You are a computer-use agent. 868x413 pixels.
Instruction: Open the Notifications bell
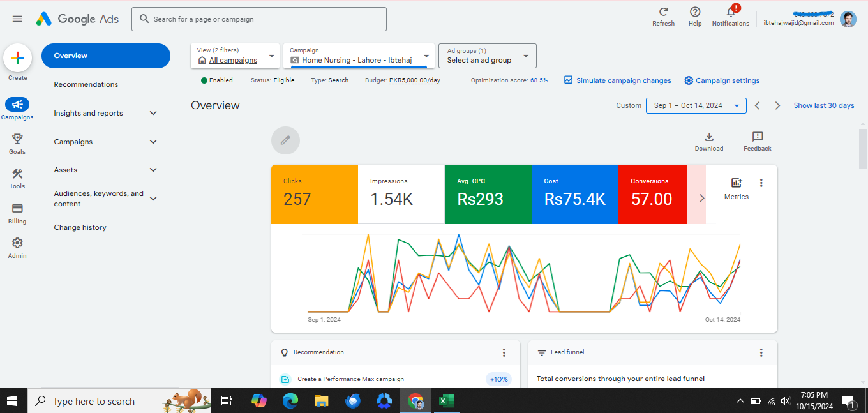[730, 12]
